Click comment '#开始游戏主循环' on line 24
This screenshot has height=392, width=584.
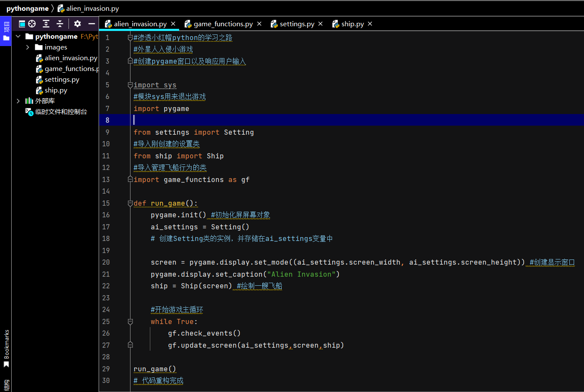click(177, 309)
